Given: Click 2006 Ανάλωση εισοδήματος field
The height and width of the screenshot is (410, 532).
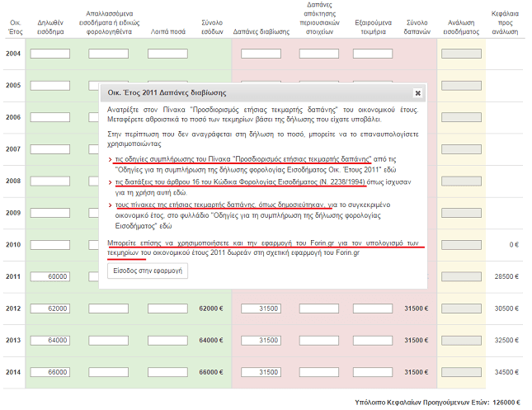Looking at the screenshot, I should [461, 117].
